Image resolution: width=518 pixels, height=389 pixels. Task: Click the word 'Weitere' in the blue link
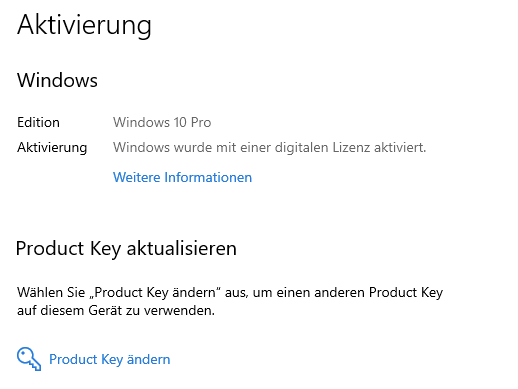click(x=137, y=177)
